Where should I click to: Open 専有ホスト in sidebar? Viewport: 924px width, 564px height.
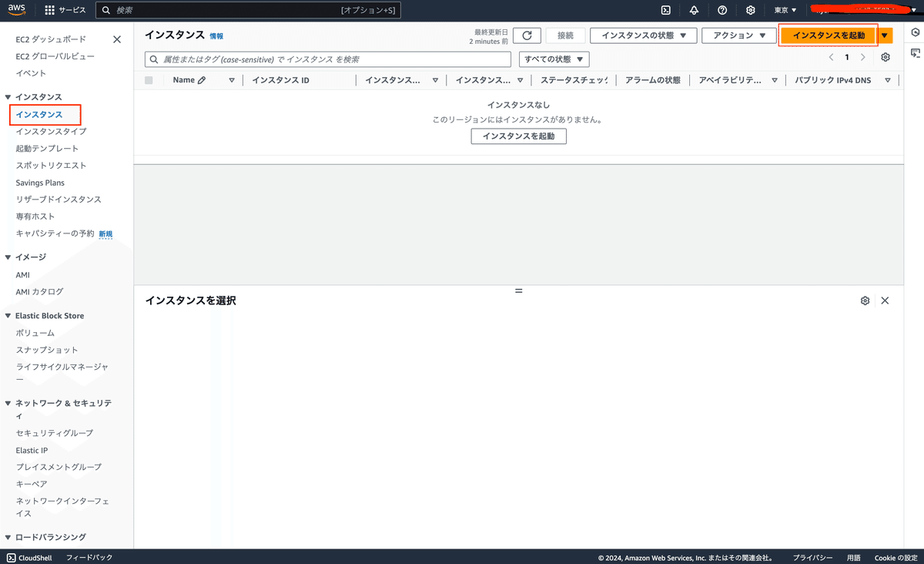(35, 217)
